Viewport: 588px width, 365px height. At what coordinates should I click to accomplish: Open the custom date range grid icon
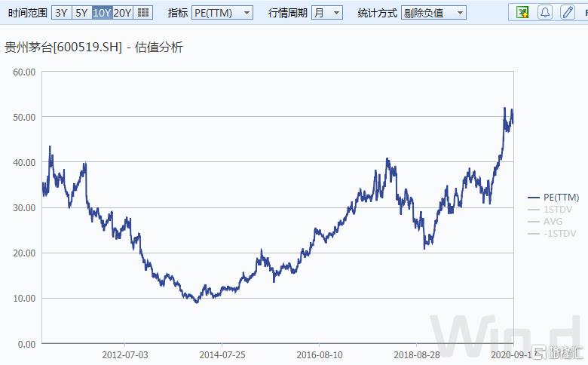click(143, 13)
